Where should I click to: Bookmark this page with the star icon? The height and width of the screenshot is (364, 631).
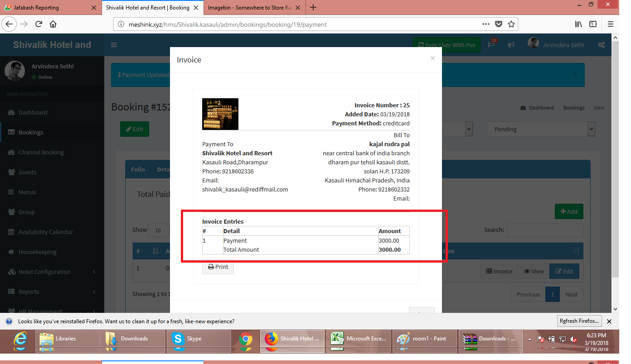tap(511, 24)
